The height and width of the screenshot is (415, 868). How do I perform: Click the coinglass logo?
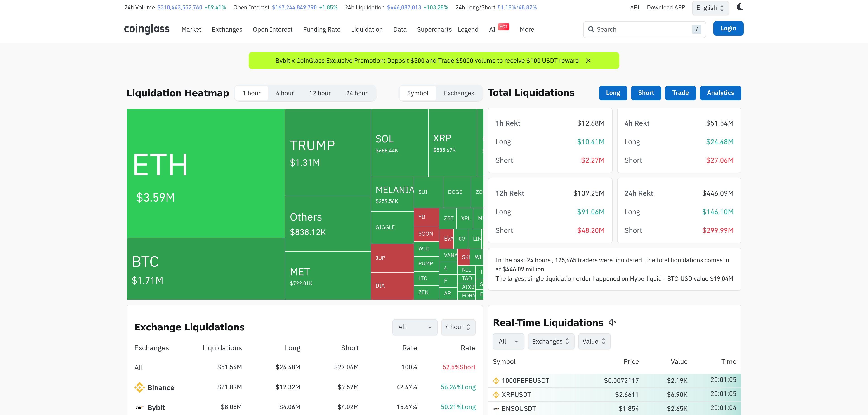146,29
